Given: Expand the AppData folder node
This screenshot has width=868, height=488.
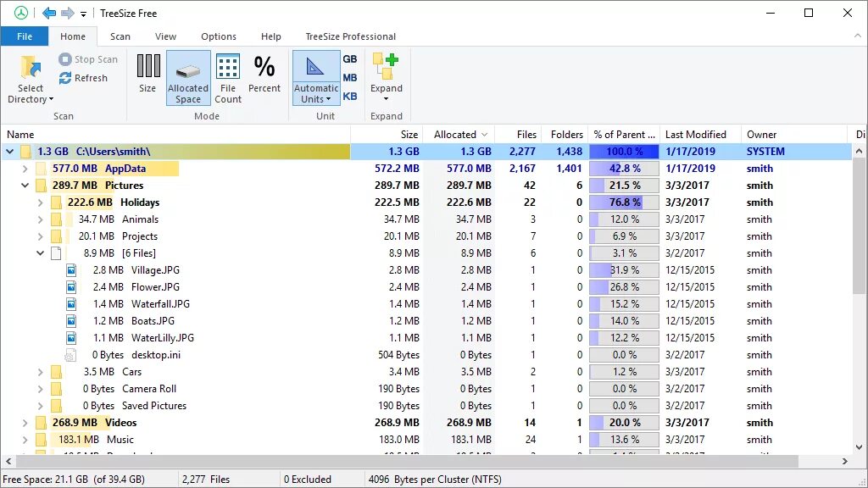Looking at the screenshot, I should 25,169.
